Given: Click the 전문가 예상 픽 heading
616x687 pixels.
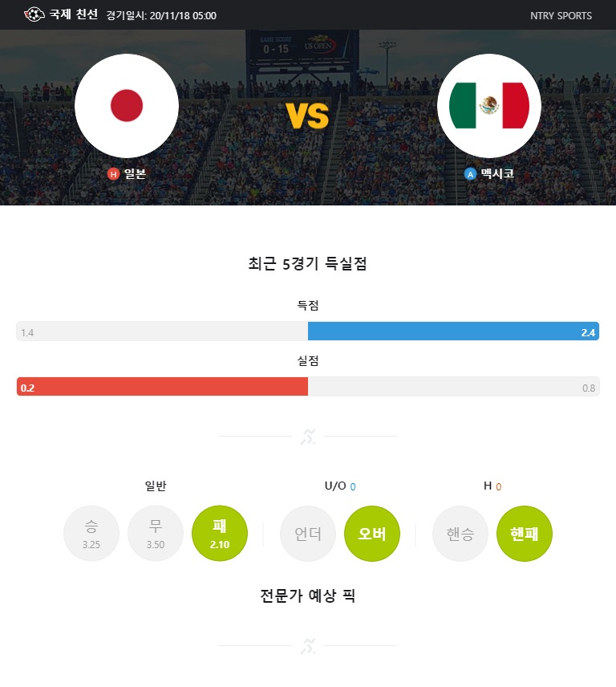Looking at the screenshot, I should (x=308, y=596).
